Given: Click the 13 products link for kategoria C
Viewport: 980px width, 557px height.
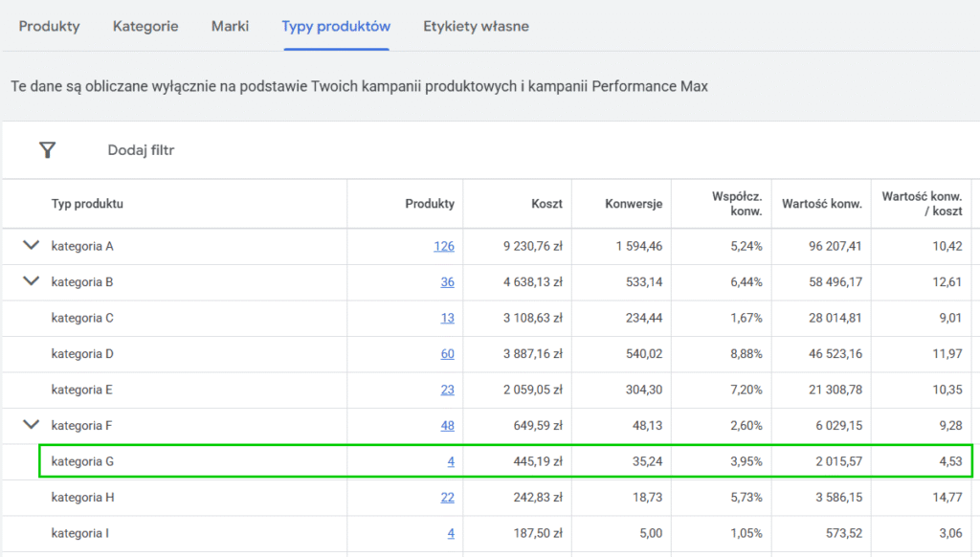Looking at the screenshot, I should coord(447,317).
